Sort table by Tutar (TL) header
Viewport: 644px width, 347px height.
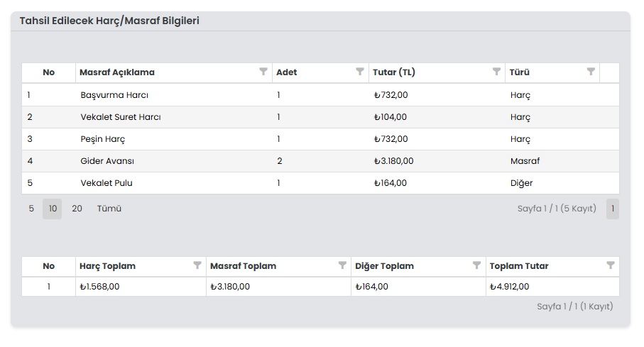point(394,72)
